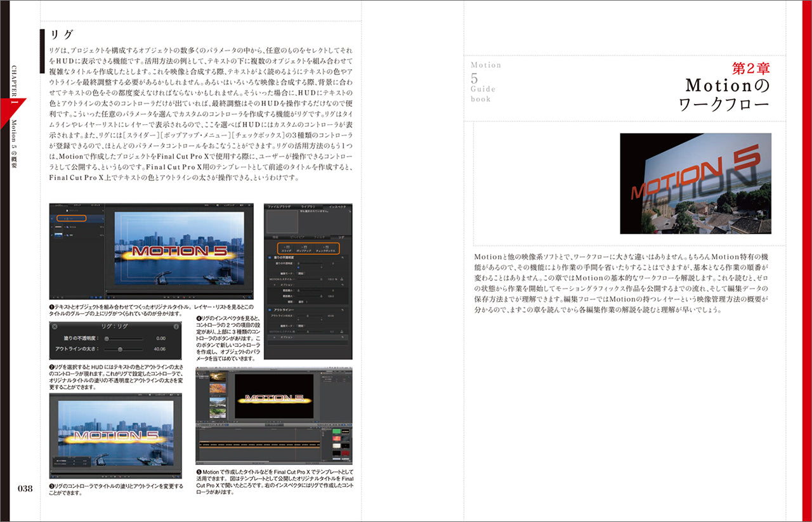Screen dimensions: 812x522
Task: Open the フィルタ inspector sub-tab
Action: [319, 237]
